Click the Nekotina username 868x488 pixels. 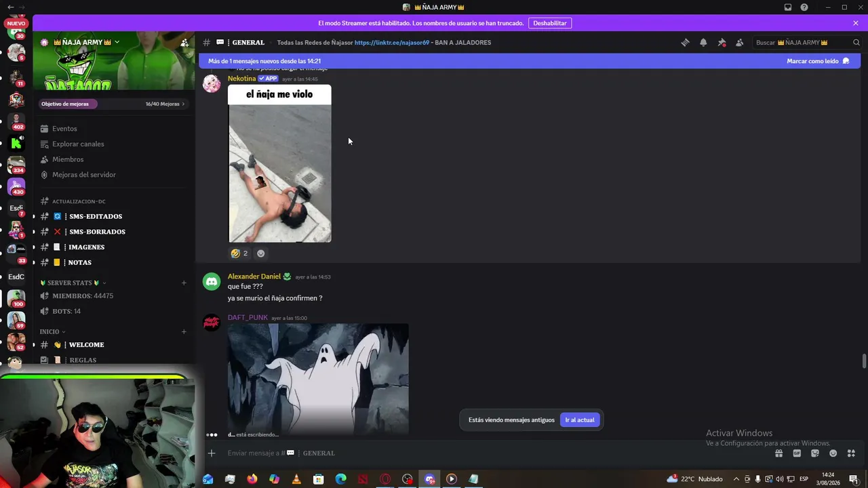pyautogui.click(x=241, y=79)
